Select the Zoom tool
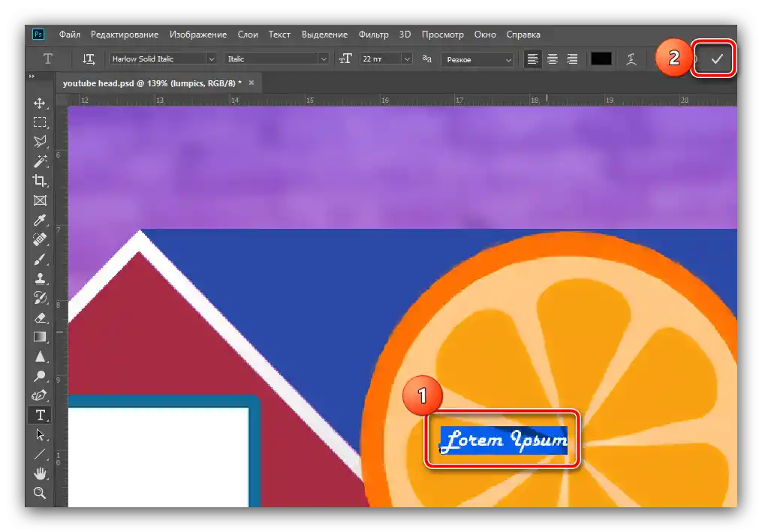 (40, 493)
